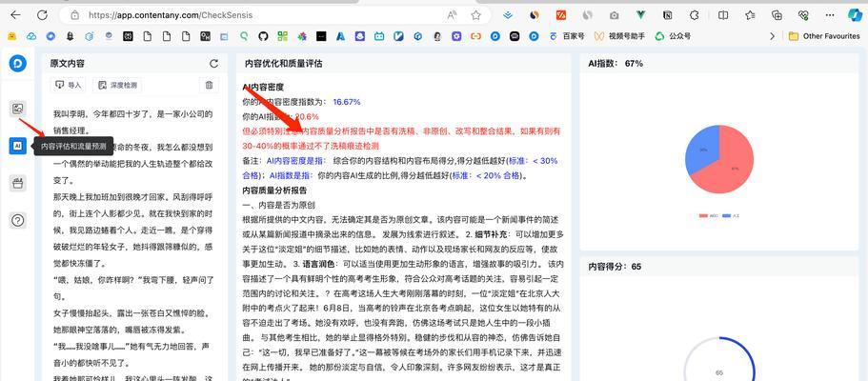Select the AI content evaluation sidebar icon
Screen dimensions: 868x381
18,146
